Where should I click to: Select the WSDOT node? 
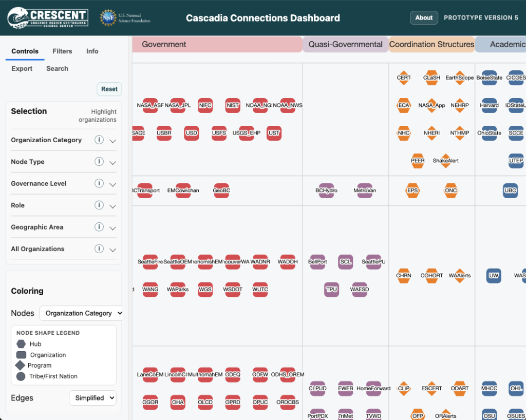point(233,289)
